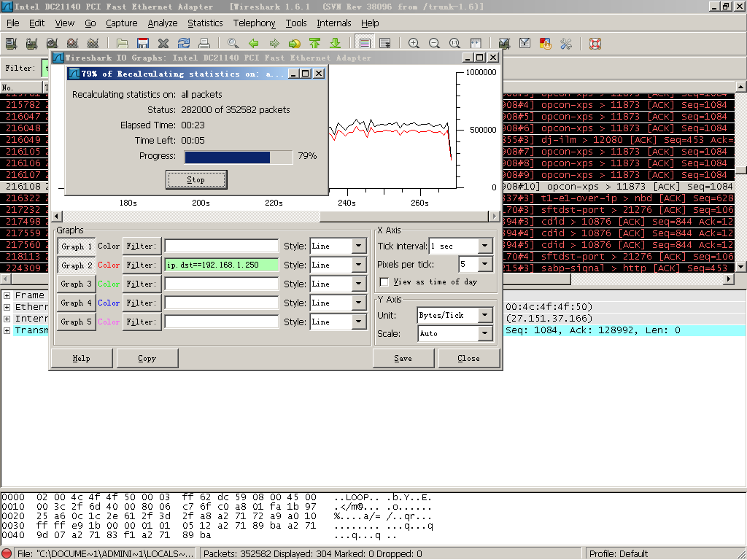The height and width of the screenshot is (560, 747).
Task: Open the Statistics menu
Action: coord(205,23)
